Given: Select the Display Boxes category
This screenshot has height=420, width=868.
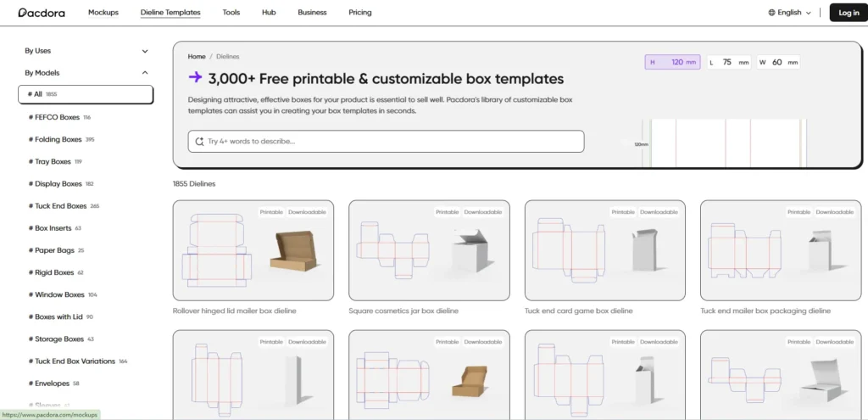Looking at the screenshot, I should tap(61, 184).
